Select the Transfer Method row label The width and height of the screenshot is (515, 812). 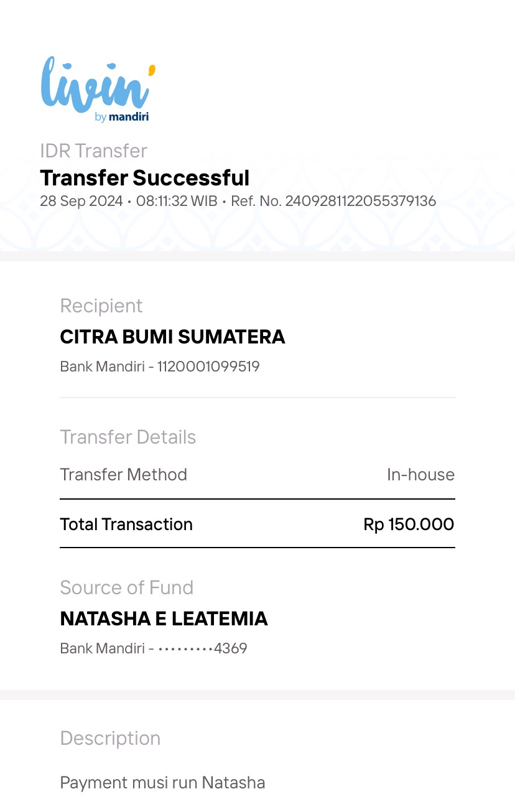123,475
